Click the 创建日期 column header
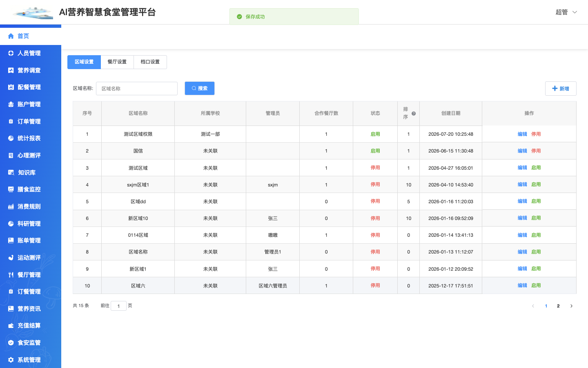Screen dimensions: 588x368 [x=451, y=113]
